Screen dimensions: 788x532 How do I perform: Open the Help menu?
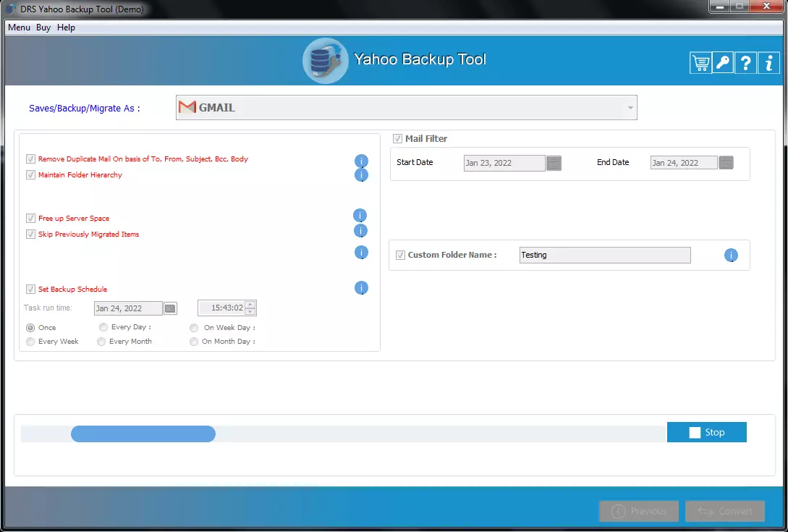pyautogui.click(x=66, y=28)
